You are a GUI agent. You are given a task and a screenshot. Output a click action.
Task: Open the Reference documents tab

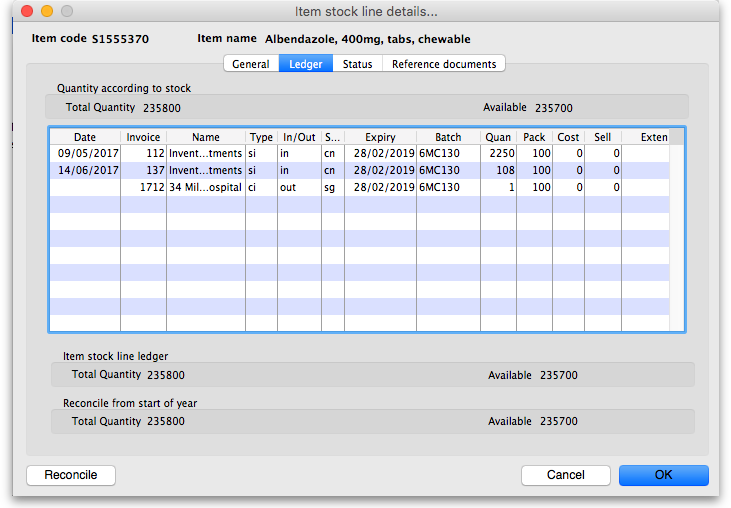tap(443, 64)
